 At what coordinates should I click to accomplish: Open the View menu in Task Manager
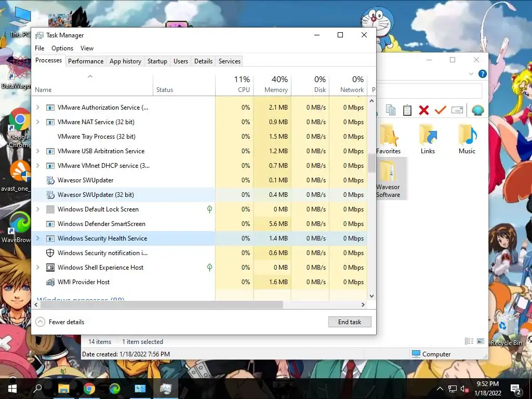(x=87, y=48)
